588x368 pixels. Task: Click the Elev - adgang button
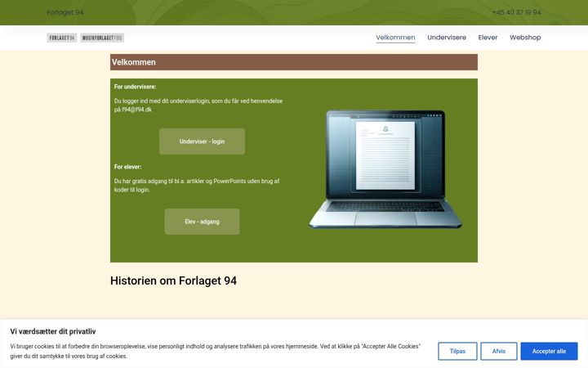coord(202,222)
